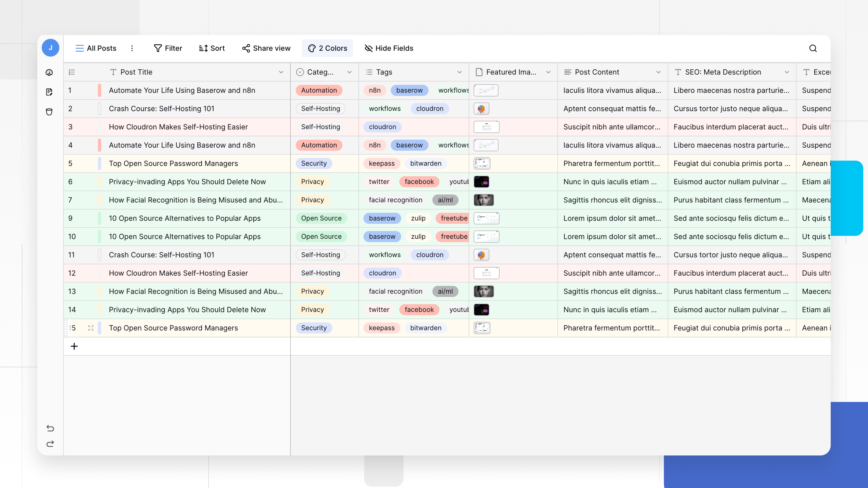Toggle the 2 Colors row decoration
This screenshot has width=868, height=488.
click(x=327, y=48)
